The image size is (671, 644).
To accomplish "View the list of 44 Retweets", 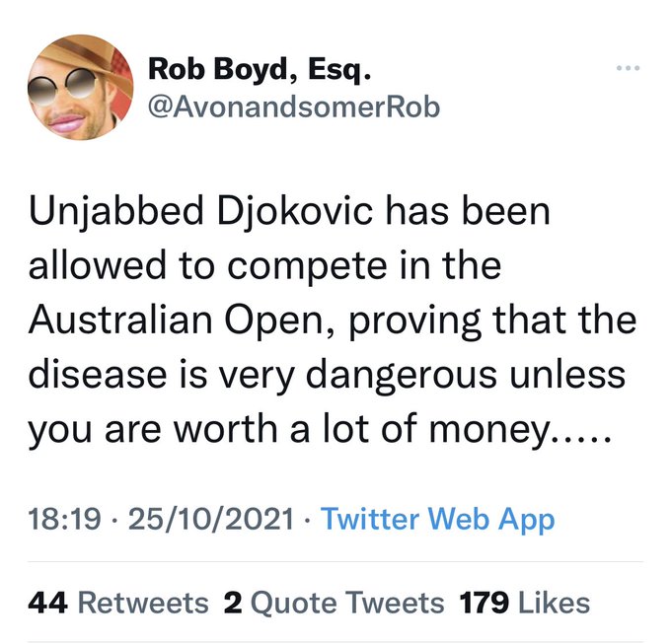I will [118, 602].
